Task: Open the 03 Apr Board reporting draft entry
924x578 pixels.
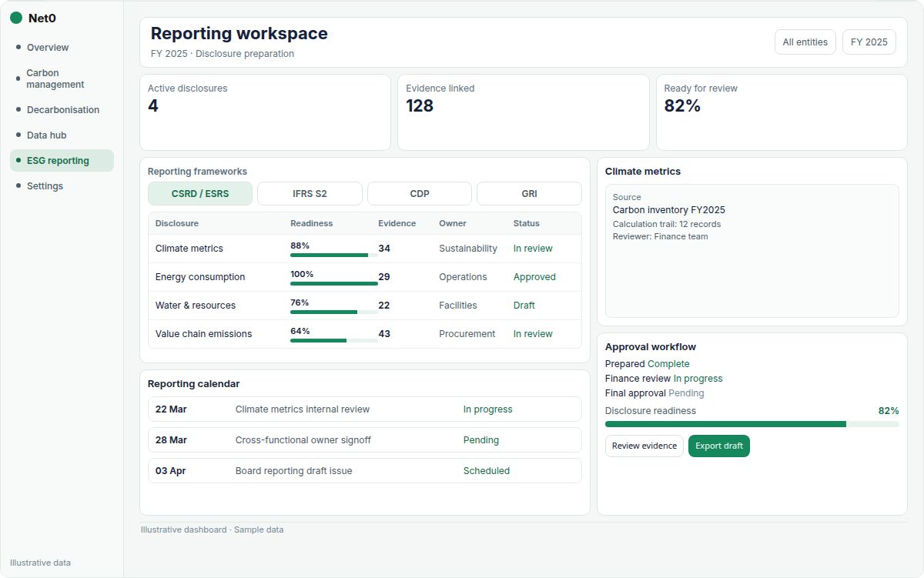Action: tap(365, 471)
